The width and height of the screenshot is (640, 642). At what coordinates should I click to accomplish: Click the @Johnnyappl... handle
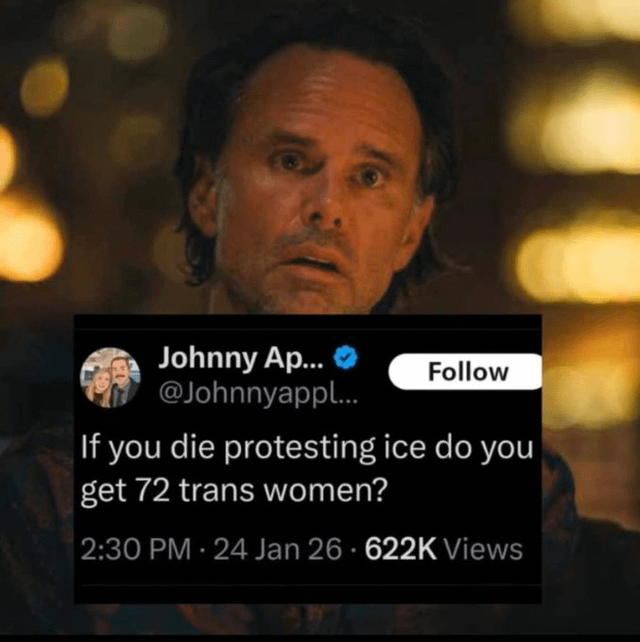pyautogui.click(x=258, y=394)
